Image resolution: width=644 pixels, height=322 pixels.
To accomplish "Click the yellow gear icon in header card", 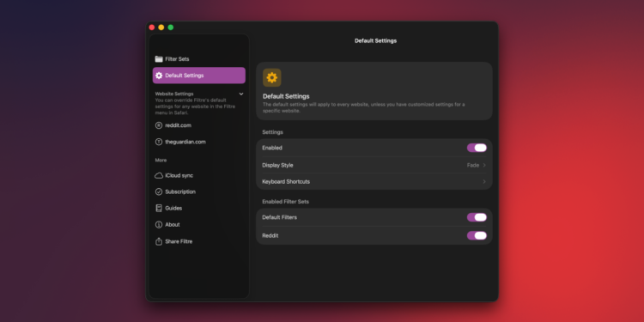I will pos(272,77).
